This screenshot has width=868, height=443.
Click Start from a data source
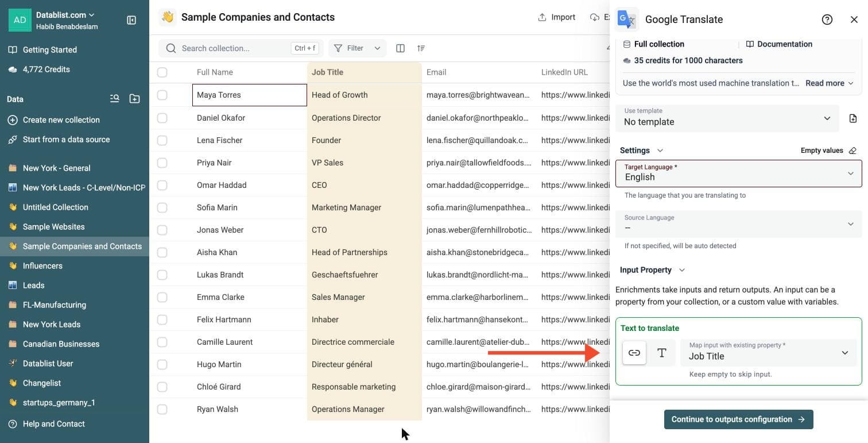pyautogui.click(x=59, y=140)
